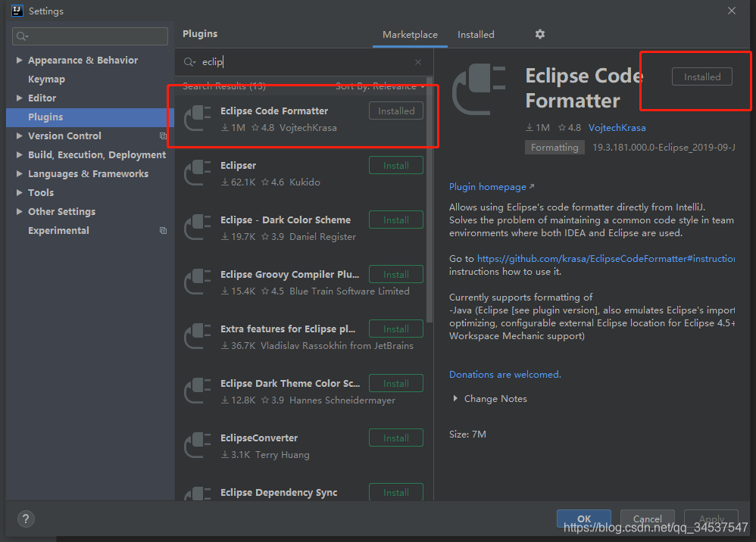The width and height of the screenshot is (756, 542).
Task: Click Installed button in details pane header
Action: pos(702,76)
